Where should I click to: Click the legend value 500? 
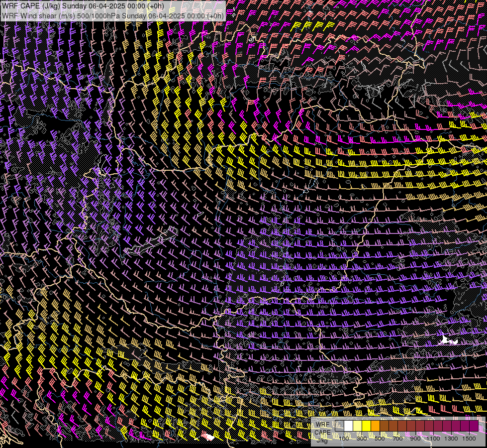point(380,439)
